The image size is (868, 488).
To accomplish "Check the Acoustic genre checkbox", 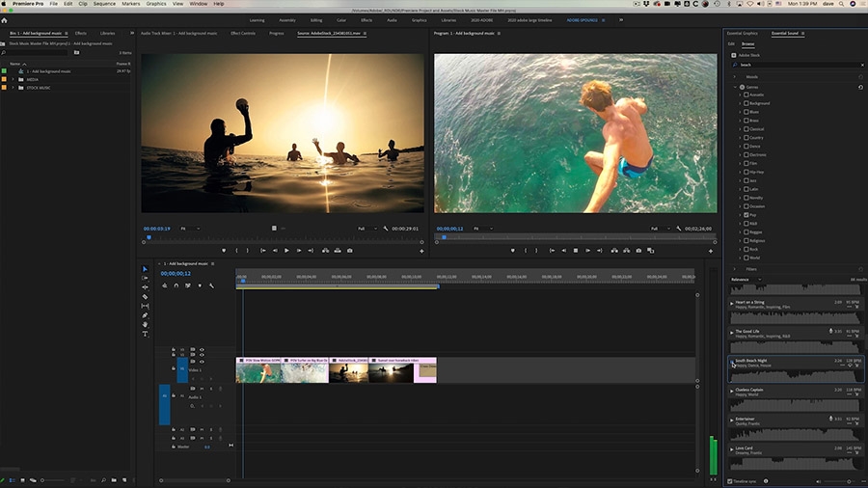I will (746, 95).
